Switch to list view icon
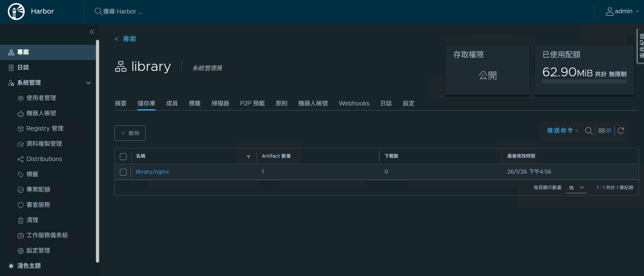 tap(608, 131)
